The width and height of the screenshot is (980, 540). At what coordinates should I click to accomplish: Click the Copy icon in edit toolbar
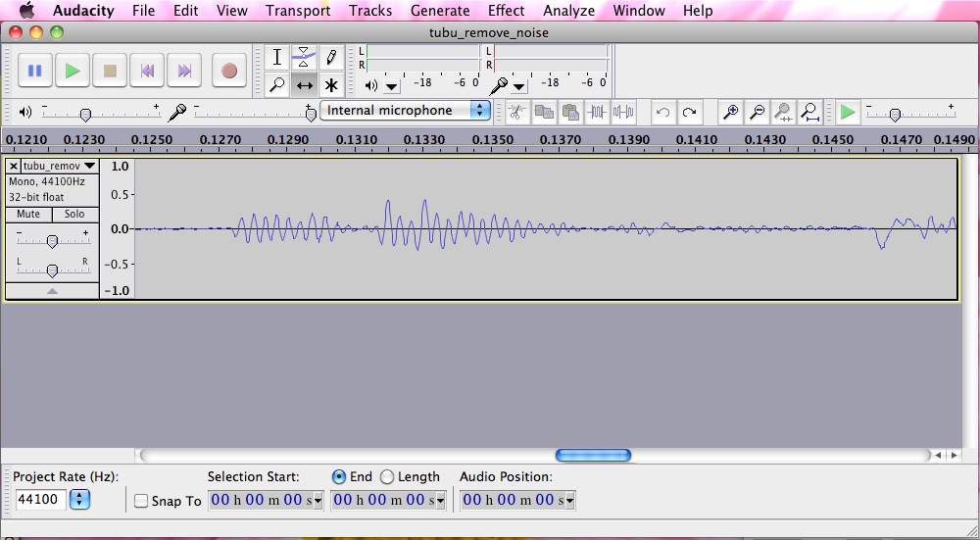(x=544, y=112)
